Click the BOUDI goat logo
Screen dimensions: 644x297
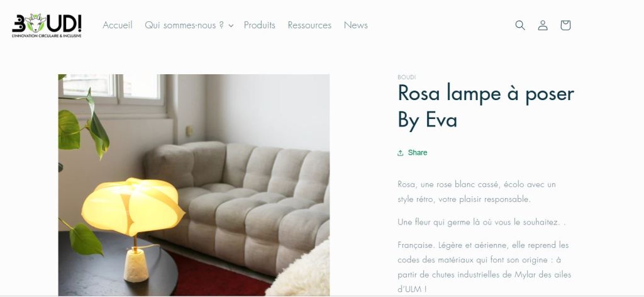click(47, 25)
